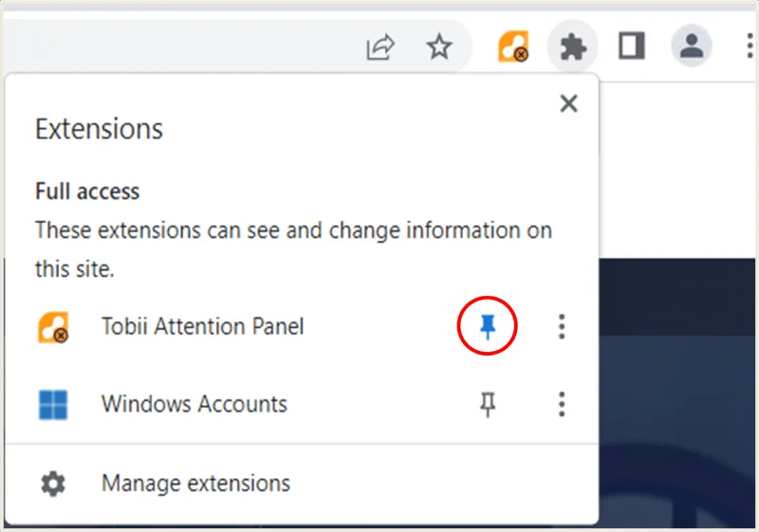
Task: Open the side panel icon
Action: 632,46
